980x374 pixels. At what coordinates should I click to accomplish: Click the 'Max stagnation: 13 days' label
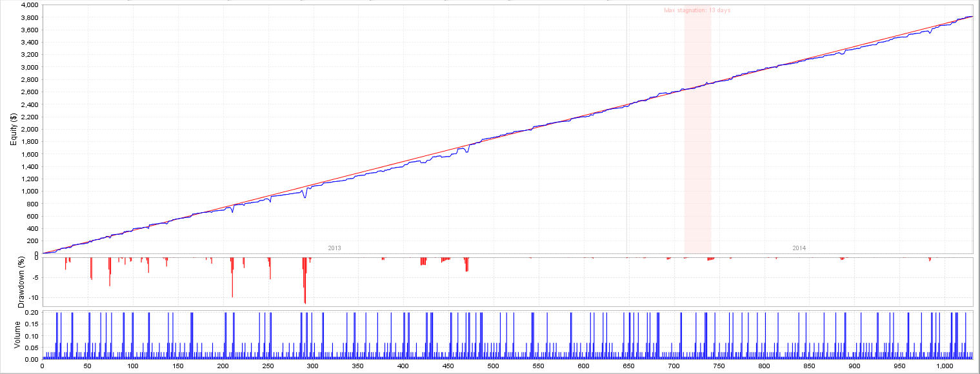click(x=697, y=10)
